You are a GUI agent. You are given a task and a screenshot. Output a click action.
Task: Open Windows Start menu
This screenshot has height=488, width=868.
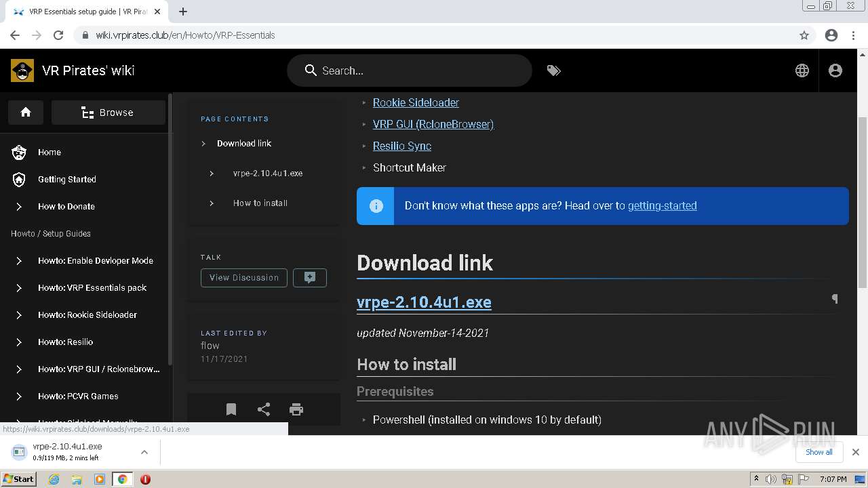(x=19, y=479)
